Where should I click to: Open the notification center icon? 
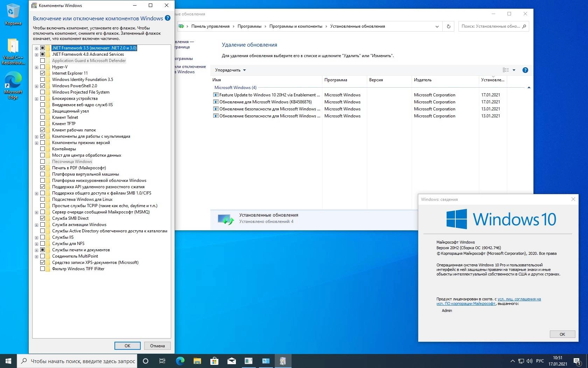coord(577,361)
